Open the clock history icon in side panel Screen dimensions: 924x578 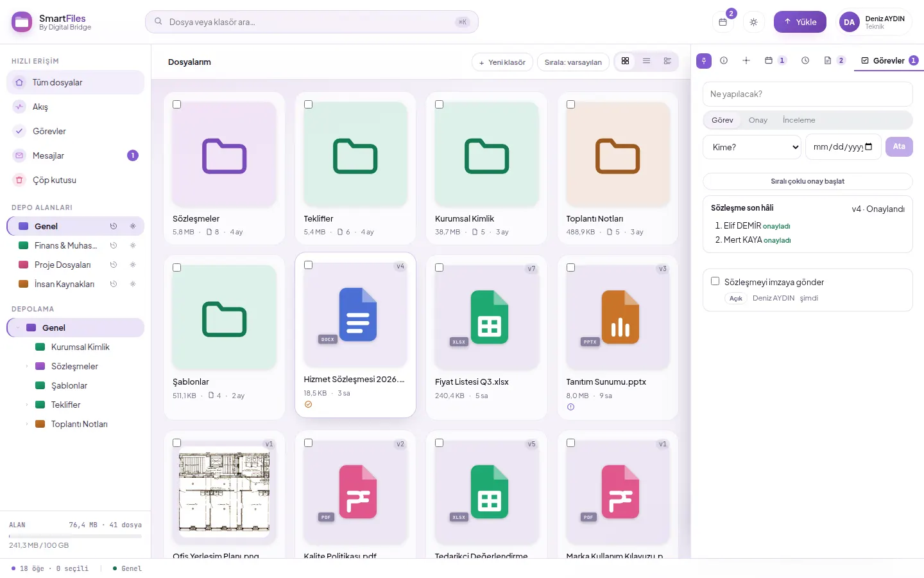(x=805, y=60)
